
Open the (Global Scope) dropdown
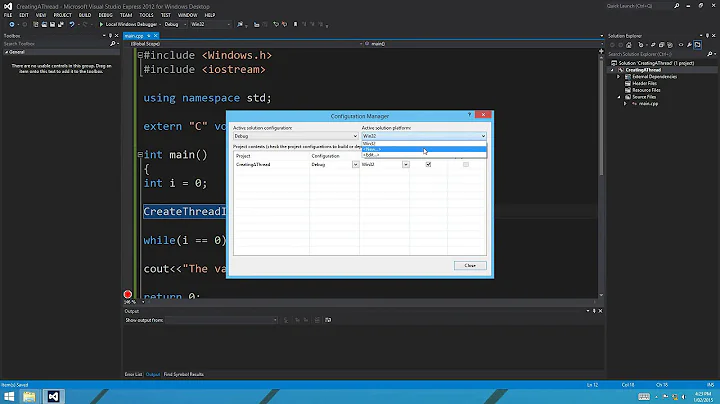point(245,44)
